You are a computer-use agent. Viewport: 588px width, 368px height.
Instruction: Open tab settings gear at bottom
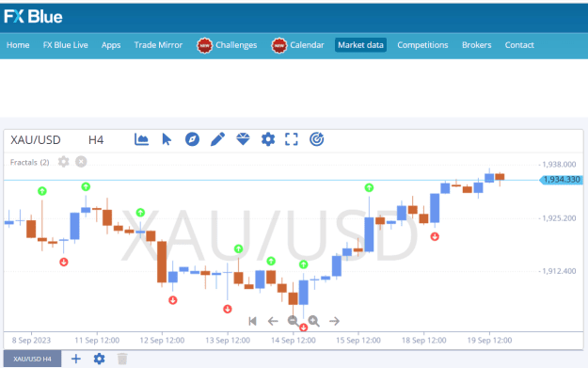coord(99,359)
